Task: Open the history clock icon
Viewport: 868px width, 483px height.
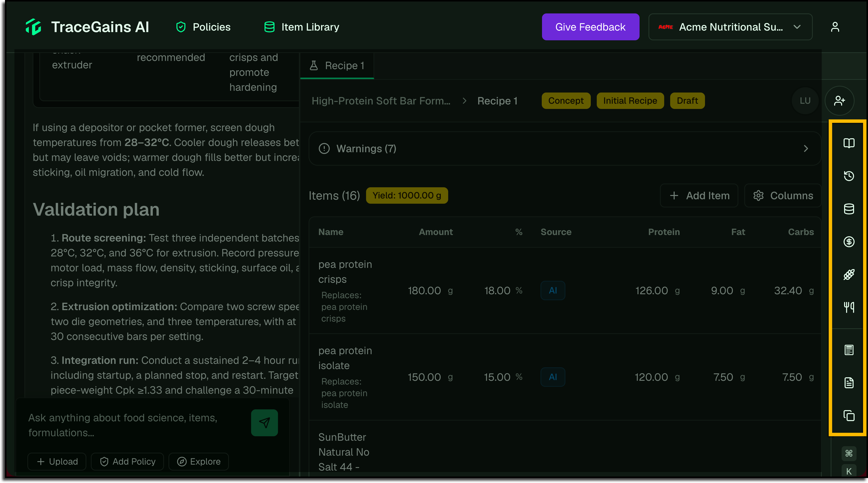Action: coord(849,176)
